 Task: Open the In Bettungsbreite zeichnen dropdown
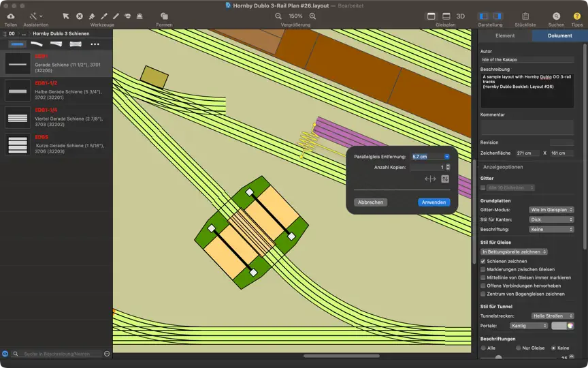(x=514, y=252)
